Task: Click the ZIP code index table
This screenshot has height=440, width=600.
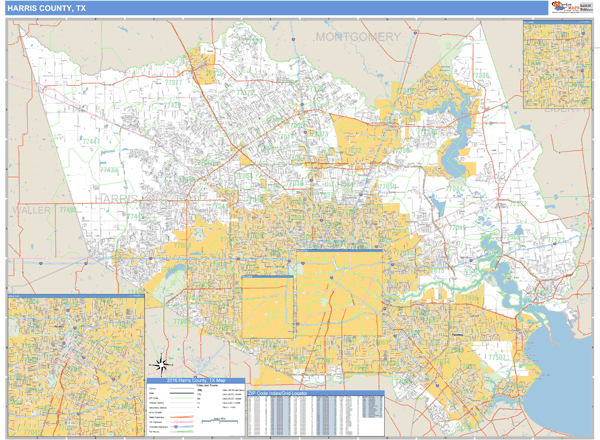Action: coord(316,416)
